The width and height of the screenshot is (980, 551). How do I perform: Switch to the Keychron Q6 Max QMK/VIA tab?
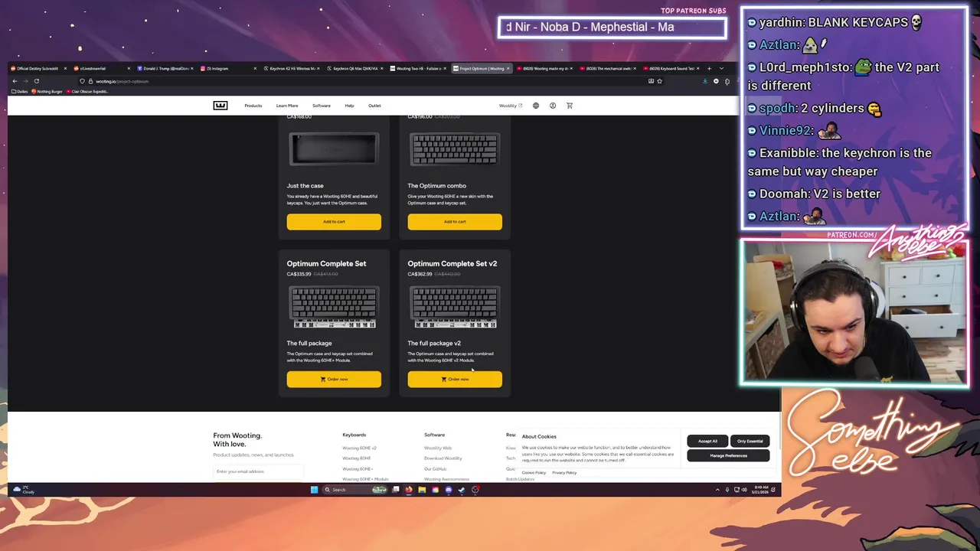354,68
